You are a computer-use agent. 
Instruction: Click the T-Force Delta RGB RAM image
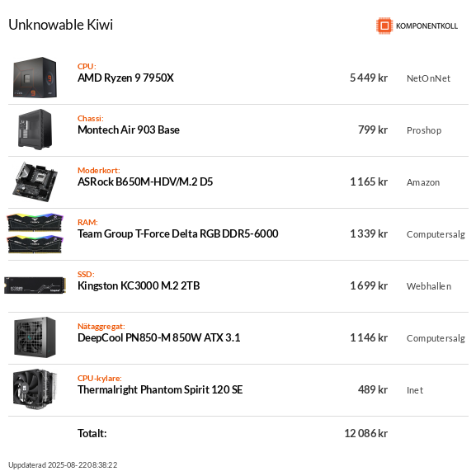(35, 233)
